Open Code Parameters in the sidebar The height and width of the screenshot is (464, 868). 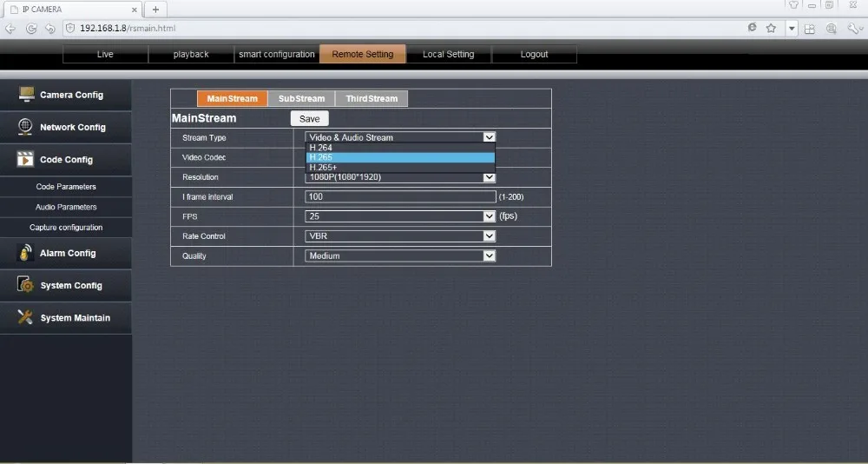click(x=66, y=187)
